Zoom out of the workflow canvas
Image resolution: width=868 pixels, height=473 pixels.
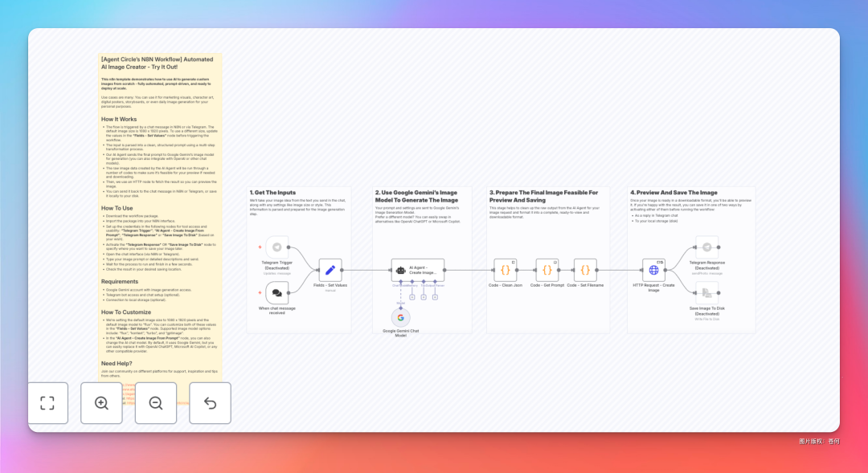click(156, 403)
